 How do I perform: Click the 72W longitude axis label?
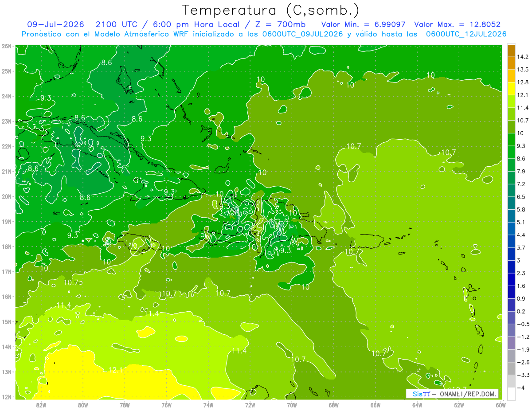coord(250,404)
